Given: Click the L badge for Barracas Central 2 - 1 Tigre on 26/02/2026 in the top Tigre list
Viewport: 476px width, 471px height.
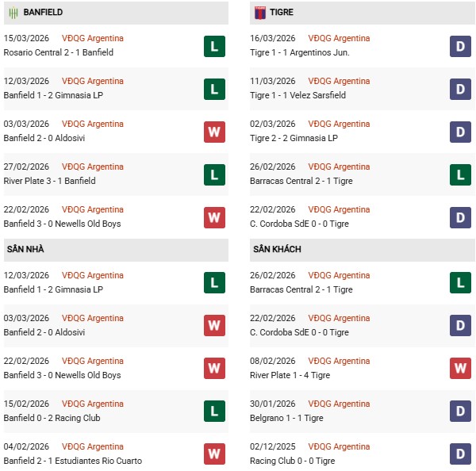Looking at the screenshot, I should pyautogui.click(x=461, y=174).
